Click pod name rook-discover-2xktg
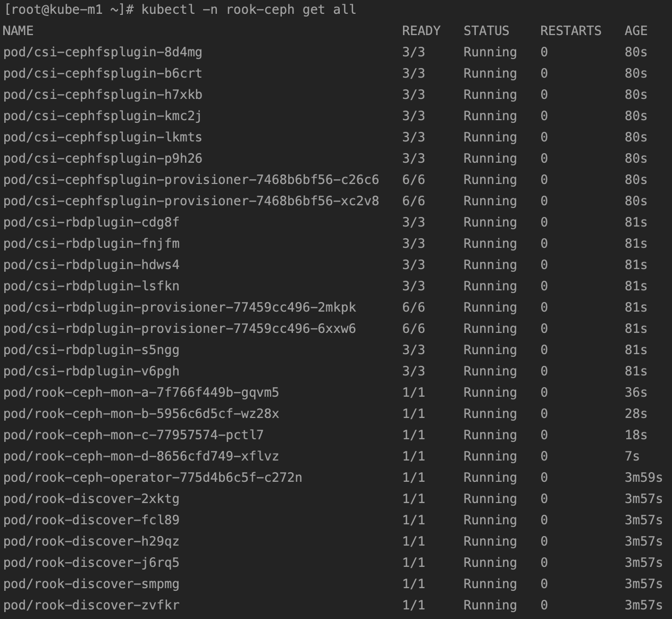The height and width of the screenshot is (619, 672). (x=91, y=499)
